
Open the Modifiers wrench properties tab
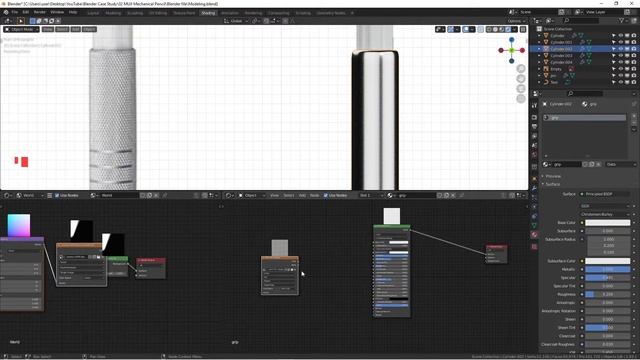[534, 189]
